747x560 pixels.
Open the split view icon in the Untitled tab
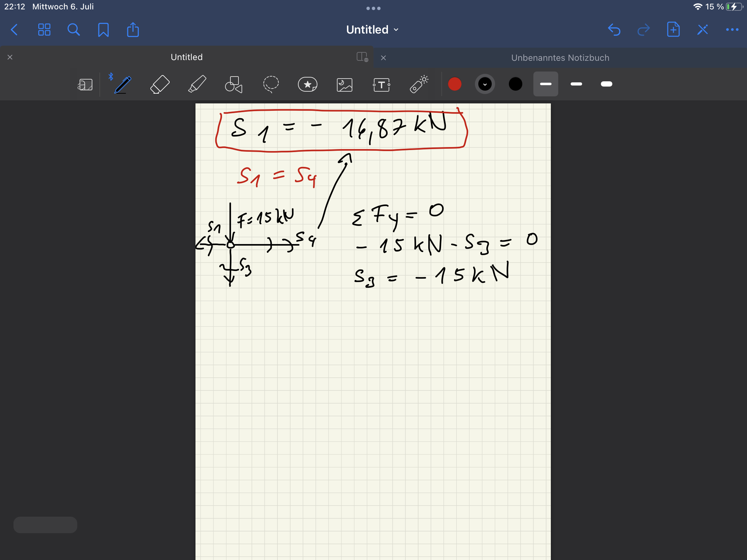click(x=362, y=57)
